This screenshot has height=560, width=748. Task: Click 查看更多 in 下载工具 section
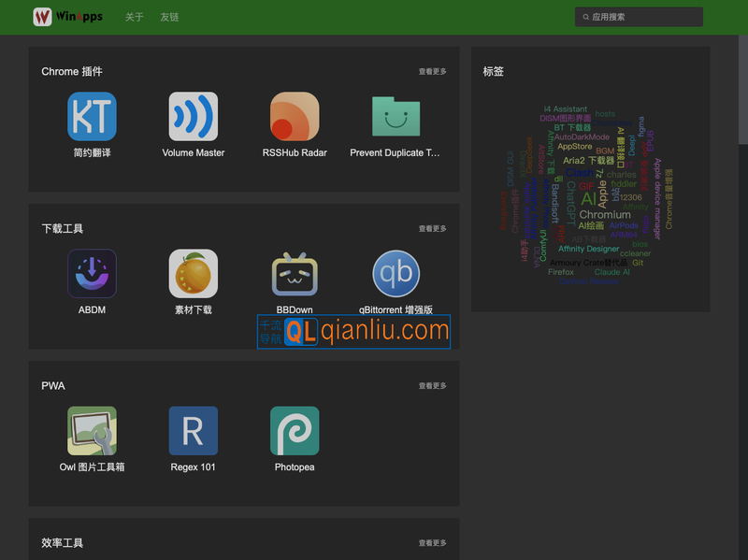(x=432, y=229)
